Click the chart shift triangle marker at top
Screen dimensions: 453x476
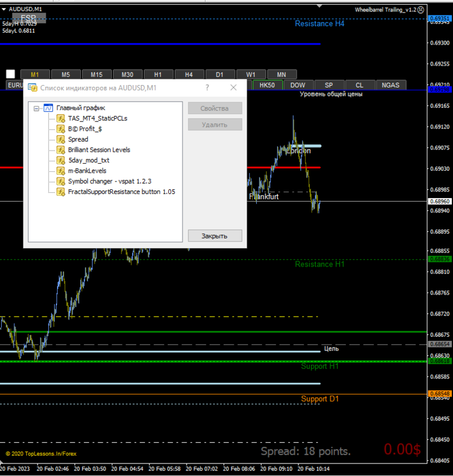tap(319, 6)
